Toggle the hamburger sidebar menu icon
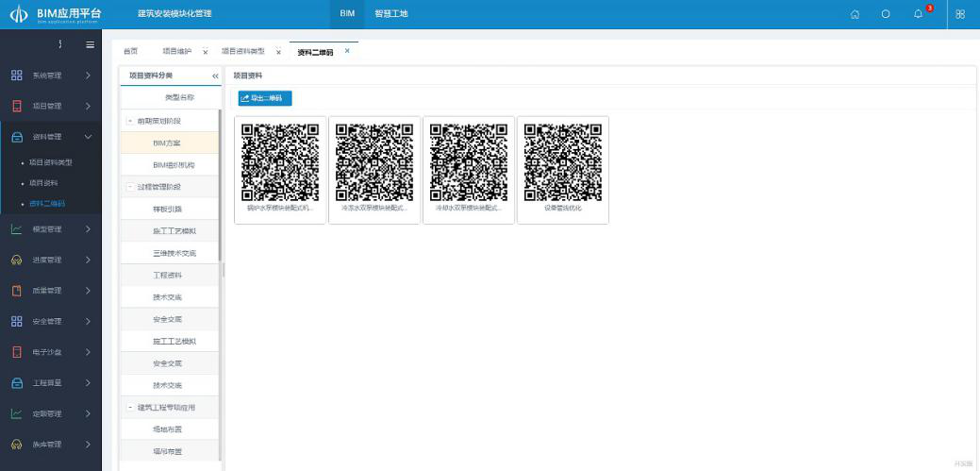 (x=90, y=44)
